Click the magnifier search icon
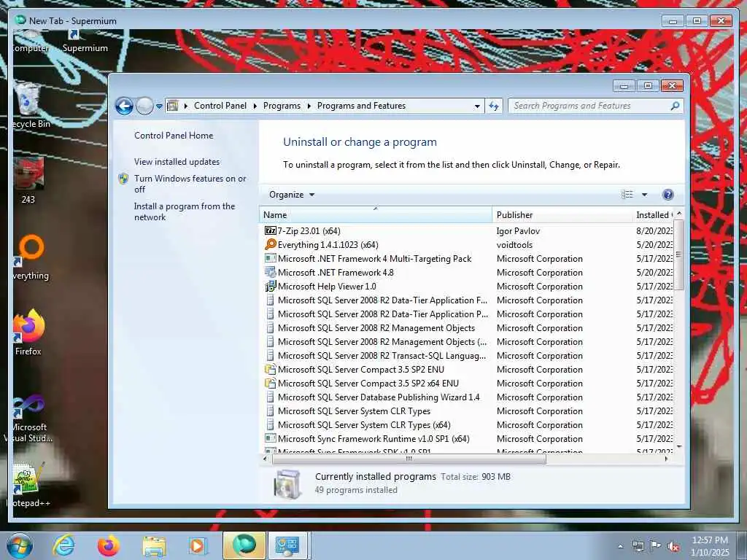The height and width of the screenshot is (560, 747). click(675, 106)
